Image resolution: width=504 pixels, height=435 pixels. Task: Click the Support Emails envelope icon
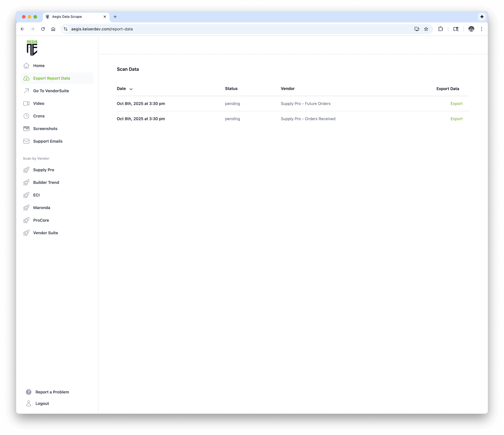[x=27, y=141]
